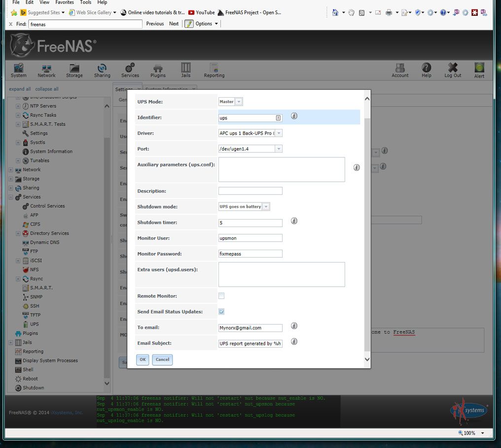
Task: Click OK to save UPS settings
Action: 143,359
